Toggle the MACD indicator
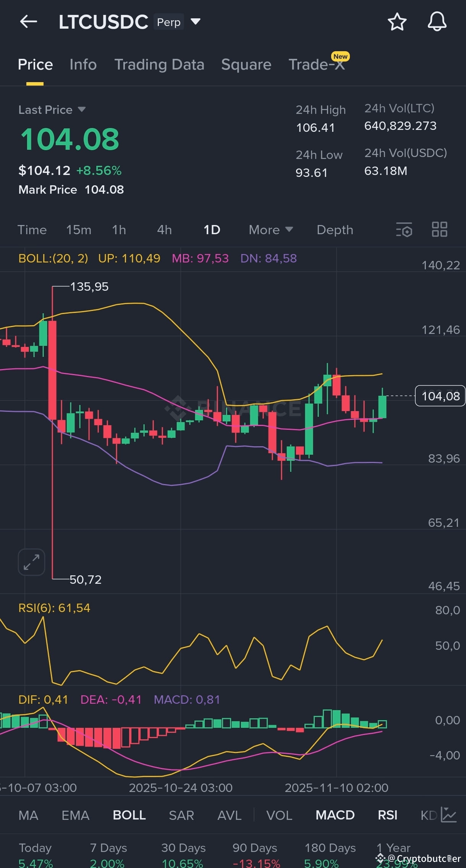This screenshot has width=466, height=868. (x=335, y=815)
